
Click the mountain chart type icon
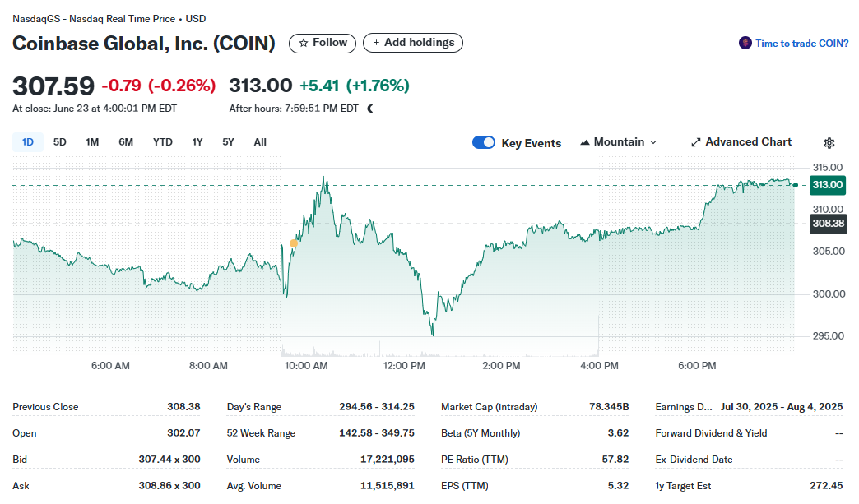(585, 142)
